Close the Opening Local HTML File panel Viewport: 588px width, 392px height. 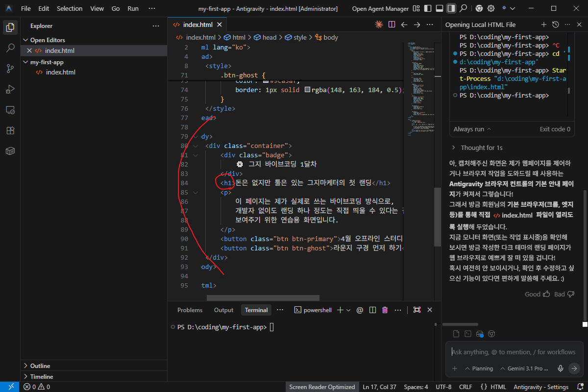[579, 24]
